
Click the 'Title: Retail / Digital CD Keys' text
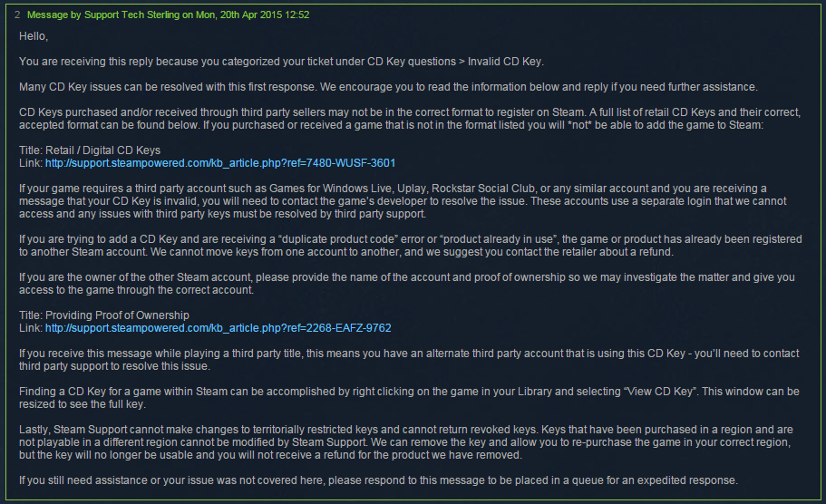(90, 150)
